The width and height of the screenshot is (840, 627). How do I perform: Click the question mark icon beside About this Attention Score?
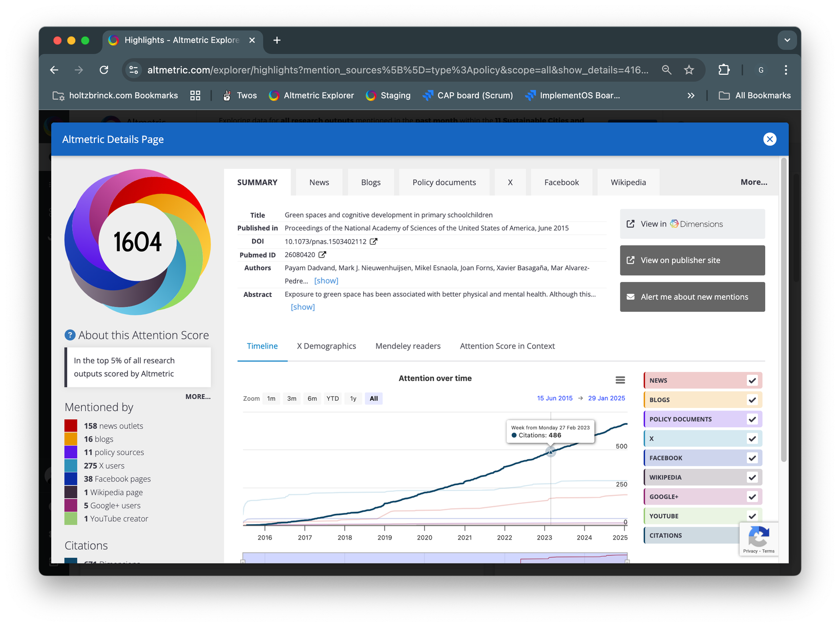click(69, 335)
